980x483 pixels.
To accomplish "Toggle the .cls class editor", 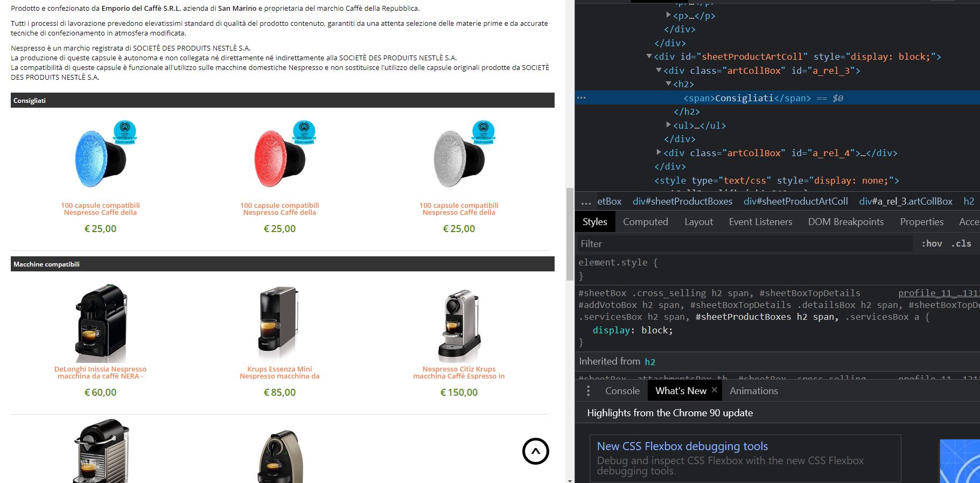I will [961, 244].
